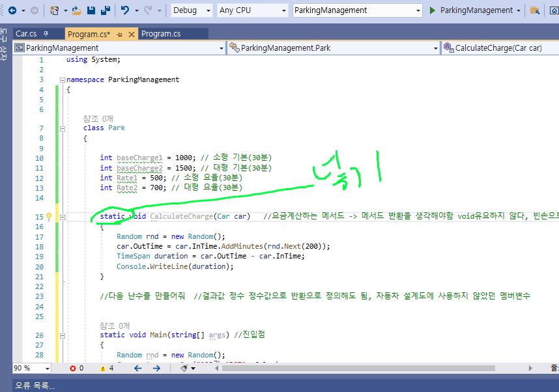
Task: Expand the run target dropdown arrow
Action: coord(519,10)
